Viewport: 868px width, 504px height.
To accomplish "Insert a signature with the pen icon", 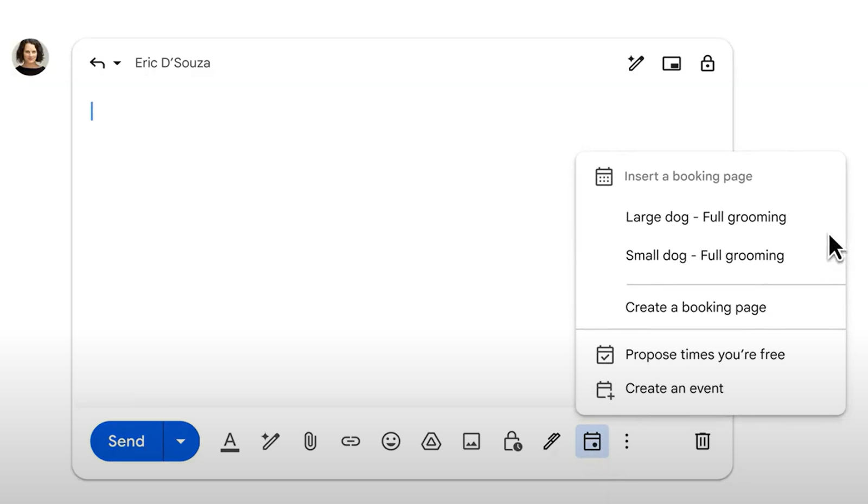I will [551, 441].
